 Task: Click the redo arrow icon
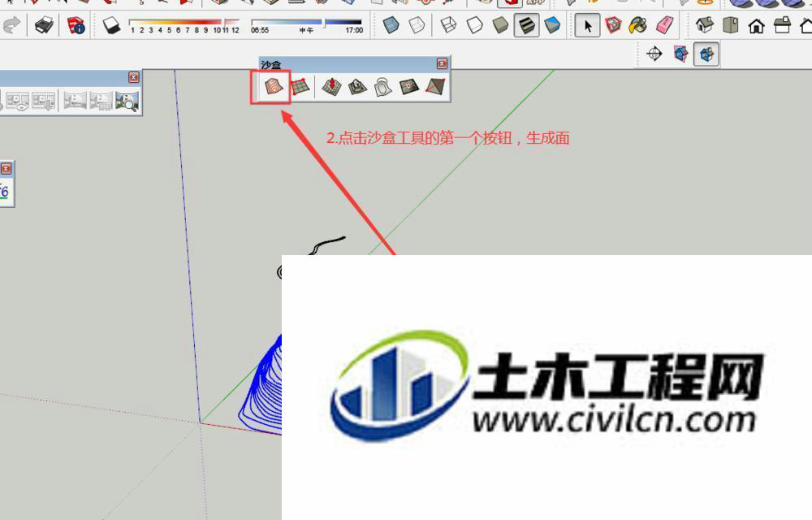(11, 25)
